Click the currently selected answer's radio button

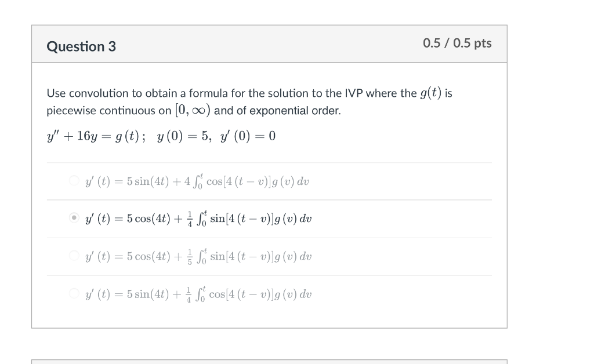pos(74,218)
